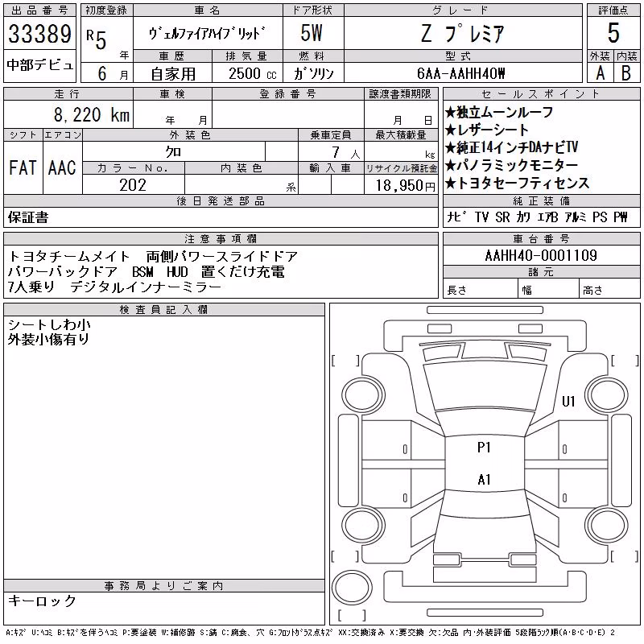Select color number 202
644x644 pixels.
[x=133, y=185]
